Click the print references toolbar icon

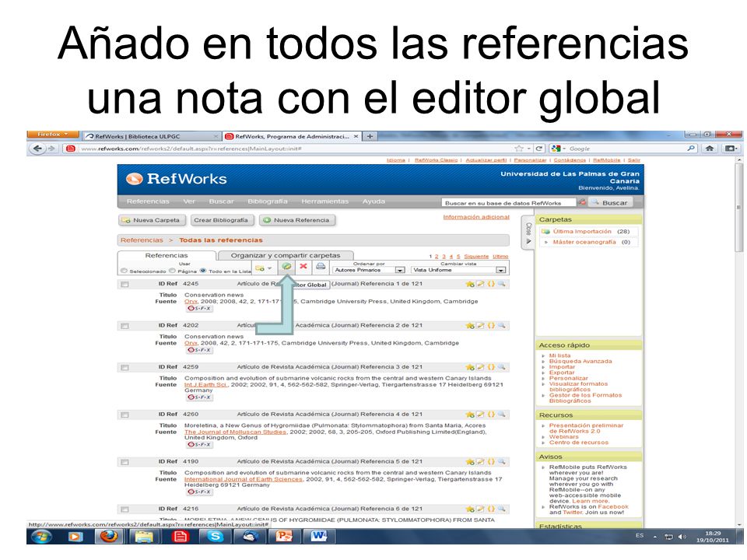321,266
